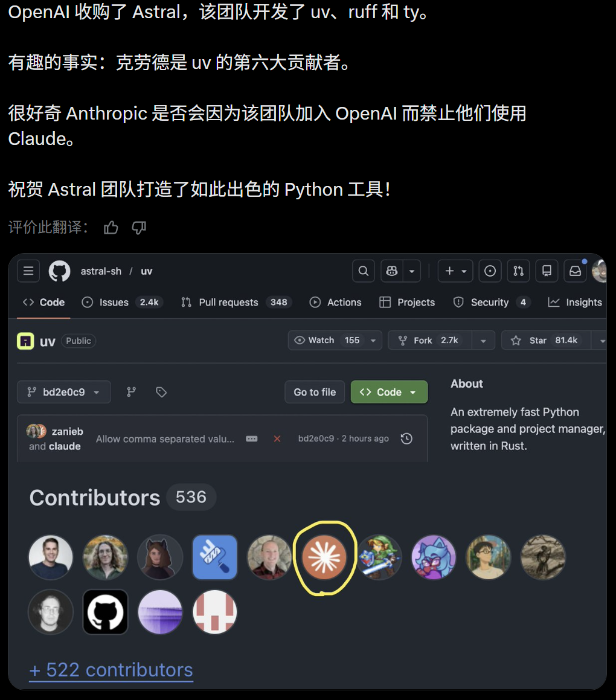Expand the green Code dropdown
Viewport: 616px width, 700px height.
390,392
